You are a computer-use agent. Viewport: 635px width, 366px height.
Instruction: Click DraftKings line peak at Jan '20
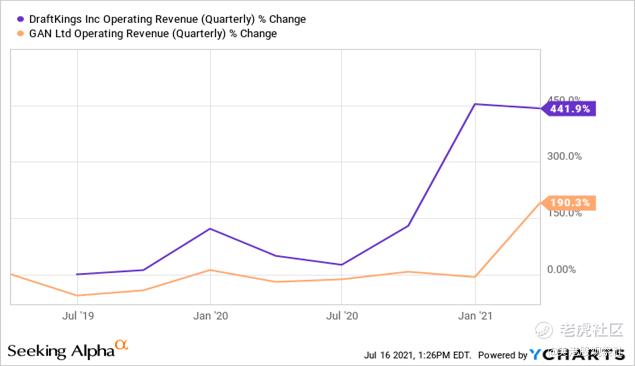point(210,229)
